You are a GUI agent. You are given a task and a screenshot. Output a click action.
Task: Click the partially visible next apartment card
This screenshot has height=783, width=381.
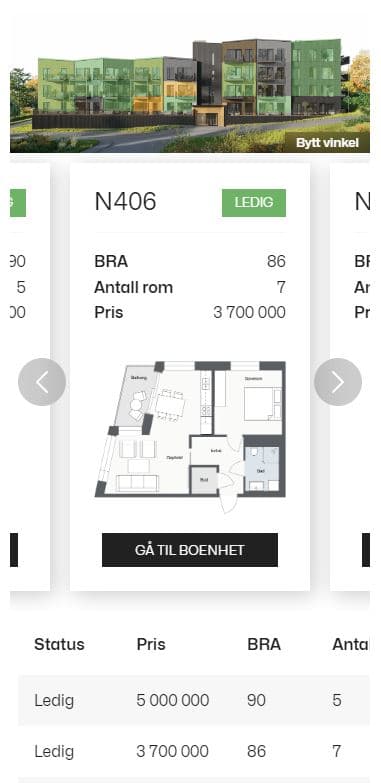(350, 376)
